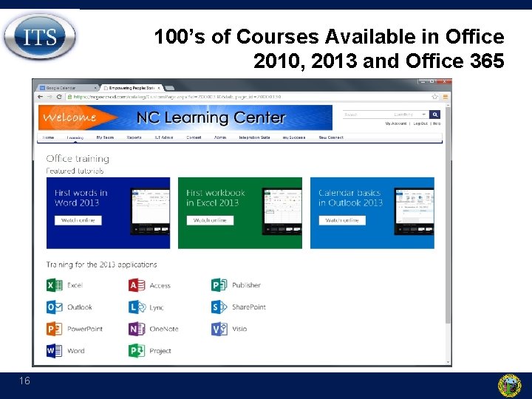The image size is (532, 399).
Task: Expand the Everything search scope dropdown
Action: pos(424,115)
